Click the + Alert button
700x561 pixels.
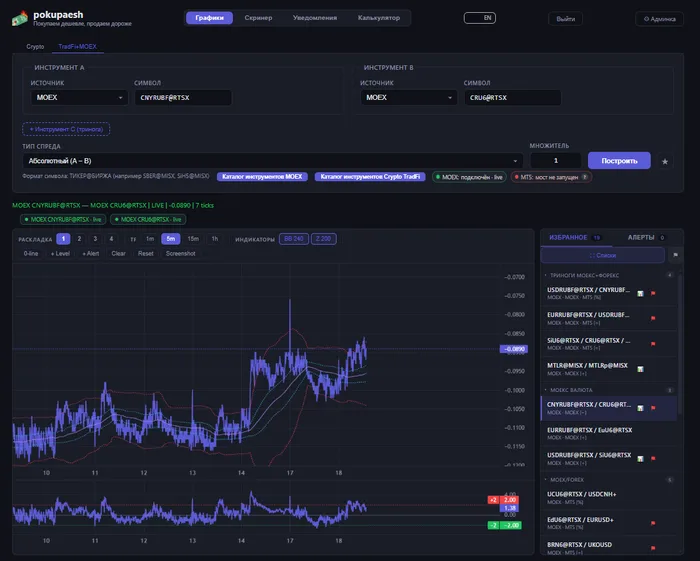(x=91, y=253)
